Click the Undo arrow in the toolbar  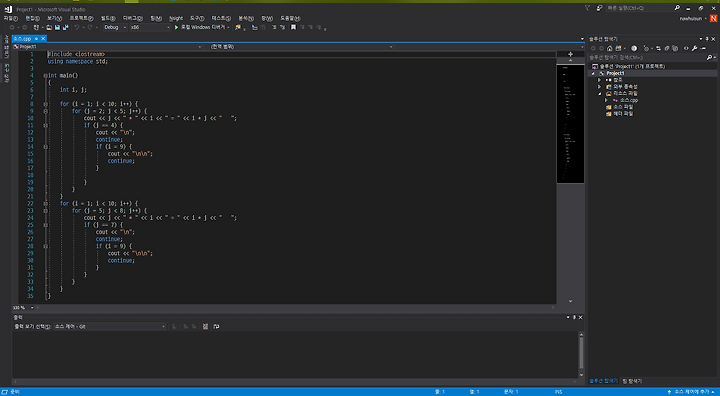77,28
